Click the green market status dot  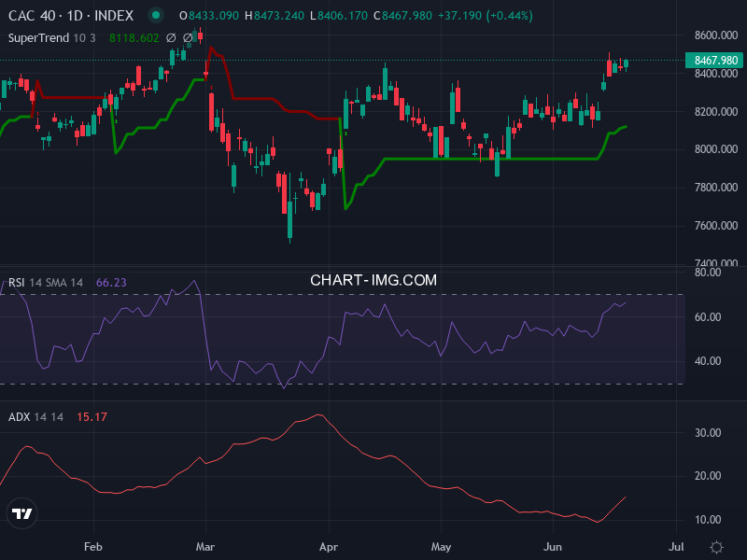point(155,15)
